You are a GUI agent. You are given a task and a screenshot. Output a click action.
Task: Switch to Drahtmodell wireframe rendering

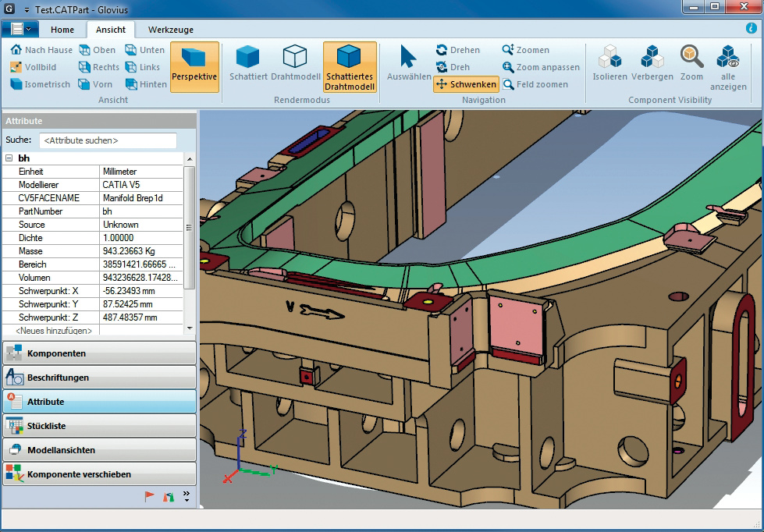coord(296,61)
